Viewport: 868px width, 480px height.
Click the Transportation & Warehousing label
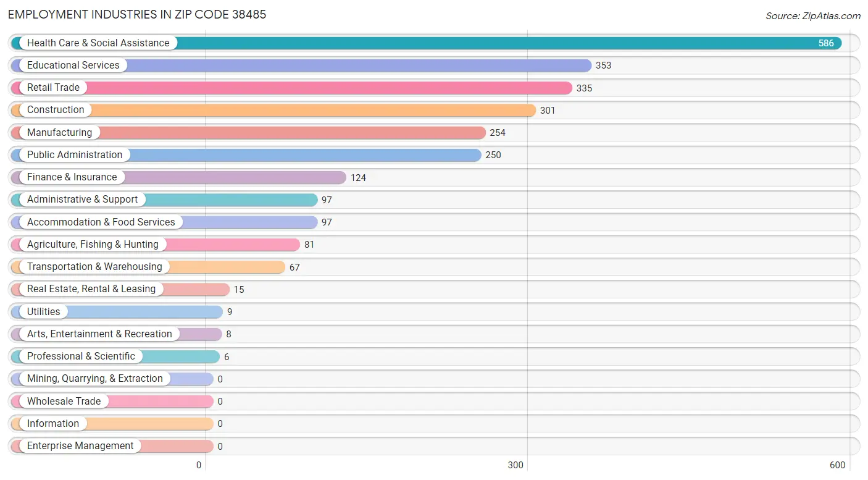pyautogui.click(x=94, y=267)
